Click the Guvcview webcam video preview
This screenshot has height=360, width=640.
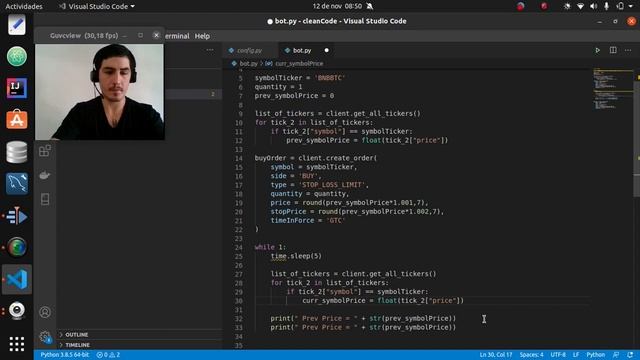pyautogui.click(x=100, y=92)
